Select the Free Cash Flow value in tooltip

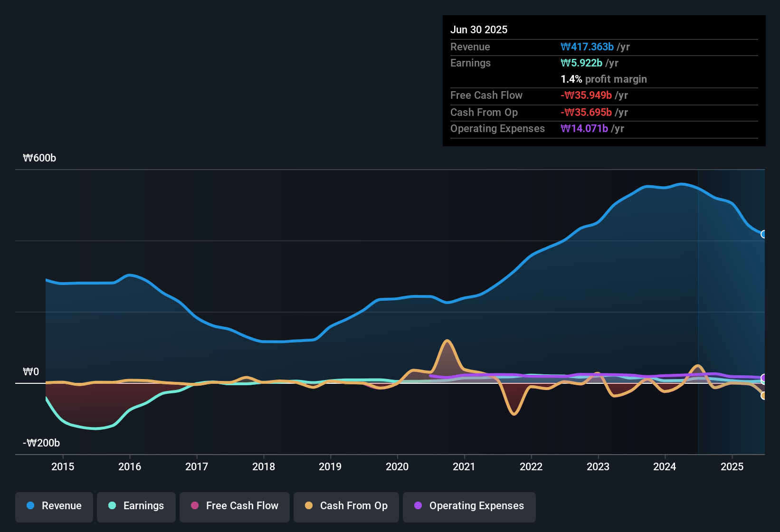pos(587,95)
